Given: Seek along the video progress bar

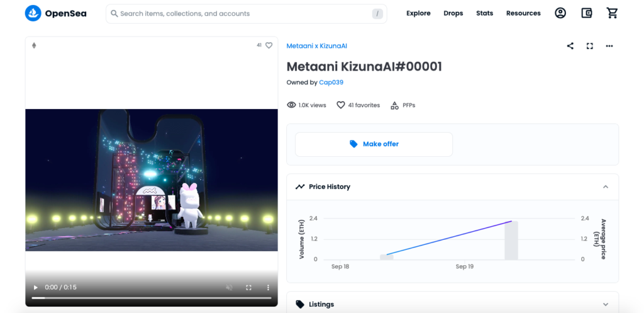Looking at the screenshot, I should click(152, 298).
